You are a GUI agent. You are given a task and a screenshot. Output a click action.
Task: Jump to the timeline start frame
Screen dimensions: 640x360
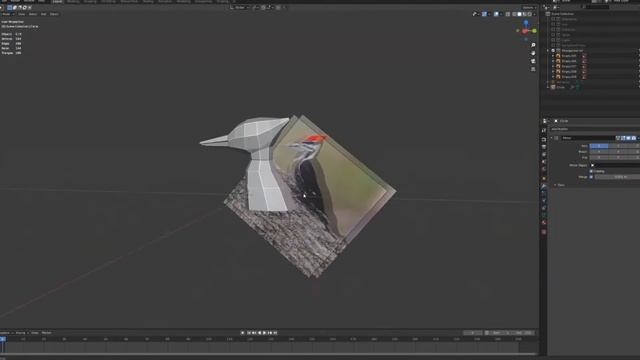point(249,333)
